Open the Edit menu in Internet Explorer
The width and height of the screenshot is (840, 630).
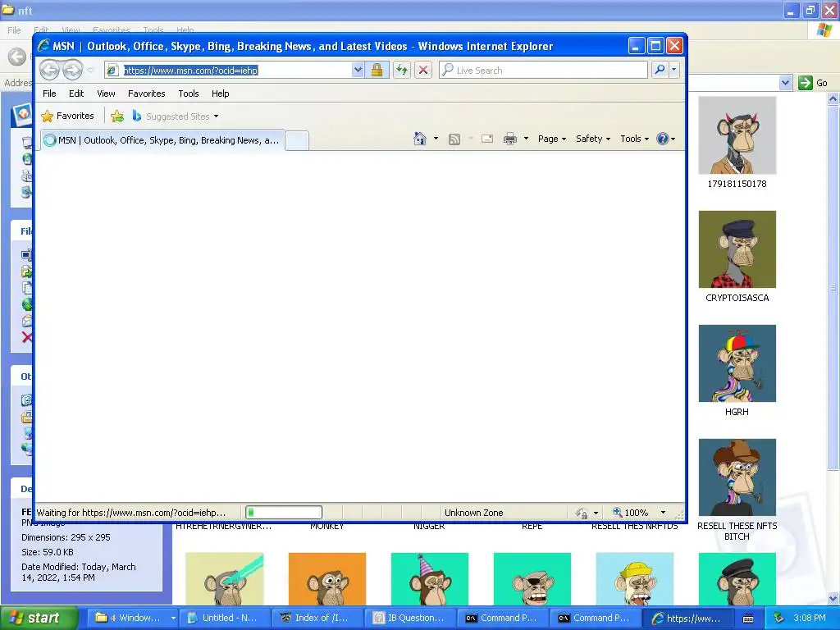(x=76, y=94)
